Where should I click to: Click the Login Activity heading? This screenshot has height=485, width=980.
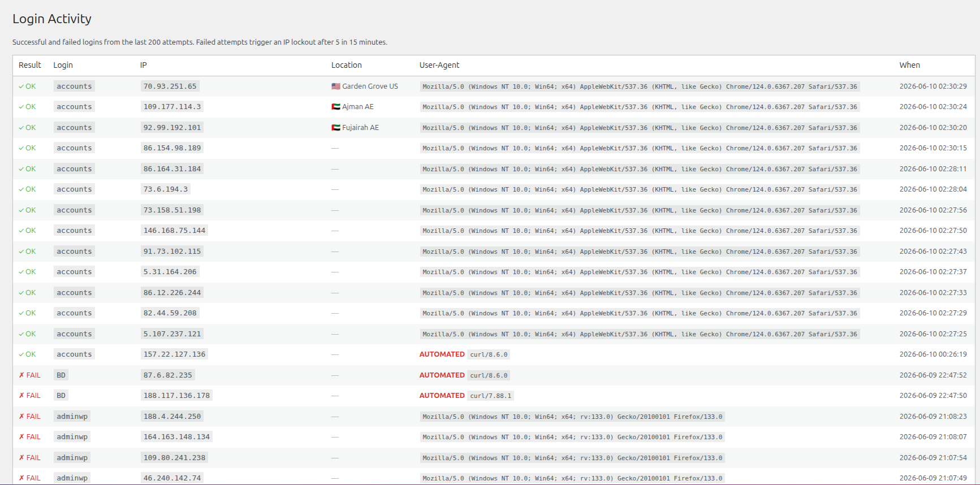(52, 19)
